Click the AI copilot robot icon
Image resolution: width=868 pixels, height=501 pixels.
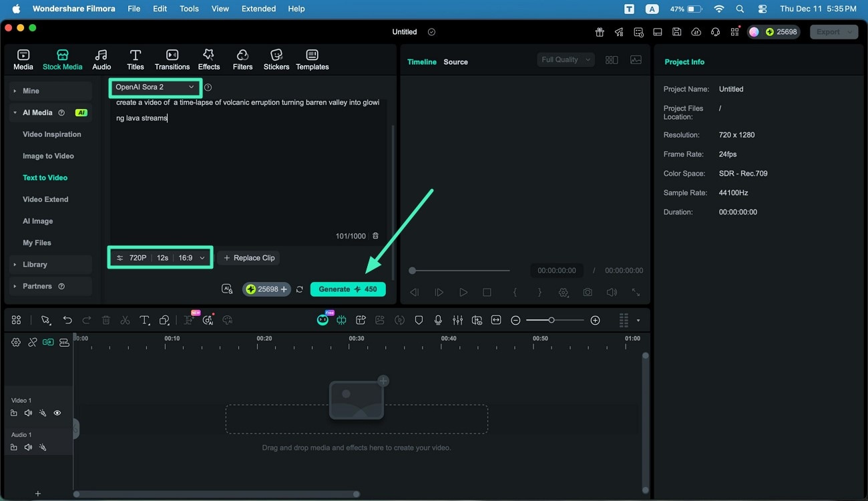[322, 320]
